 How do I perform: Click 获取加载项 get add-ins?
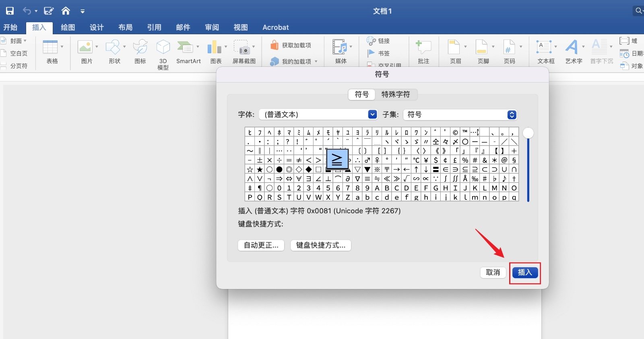[x=291, y=45]
